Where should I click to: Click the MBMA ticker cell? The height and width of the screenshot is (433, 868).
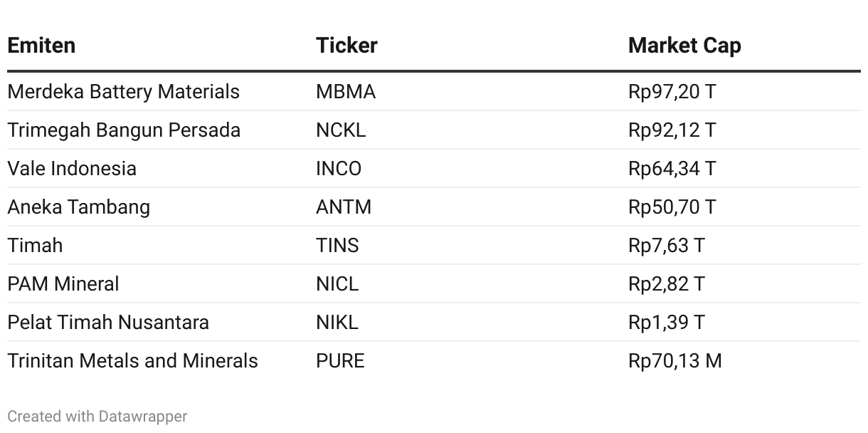tap(346, 92)
